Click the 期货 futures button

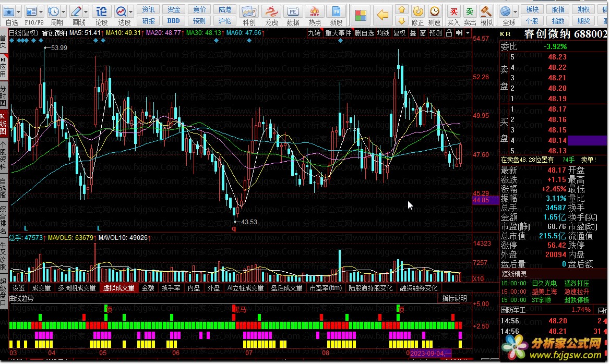(583, 21)
